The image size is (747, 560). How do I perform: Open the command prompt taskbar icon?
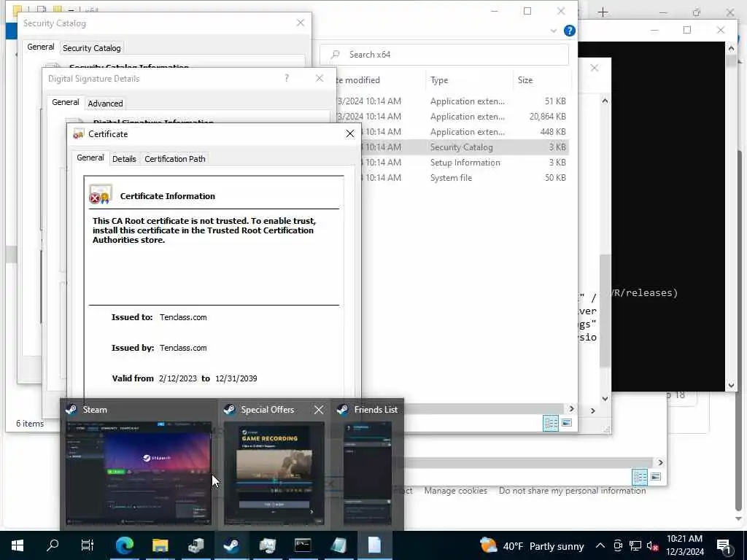point(303,545)
